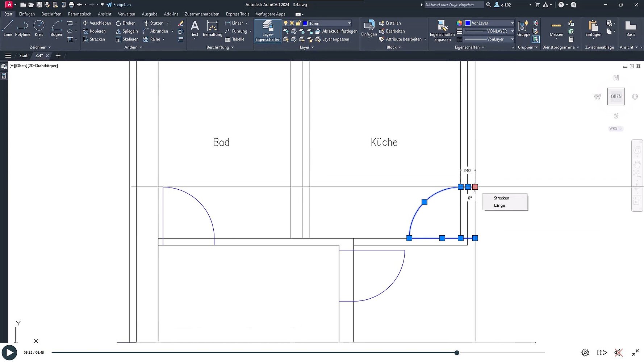This screenshot has width=644, height=362.
Task: Expand the Zeichnen panel
Action: pos(40,47)
